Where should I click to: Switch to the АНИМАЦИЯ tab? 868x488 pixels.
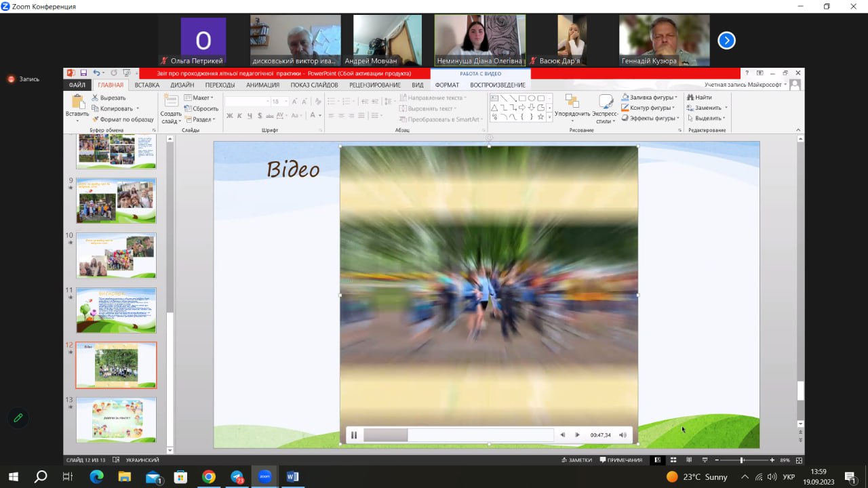tap(262, 85)
